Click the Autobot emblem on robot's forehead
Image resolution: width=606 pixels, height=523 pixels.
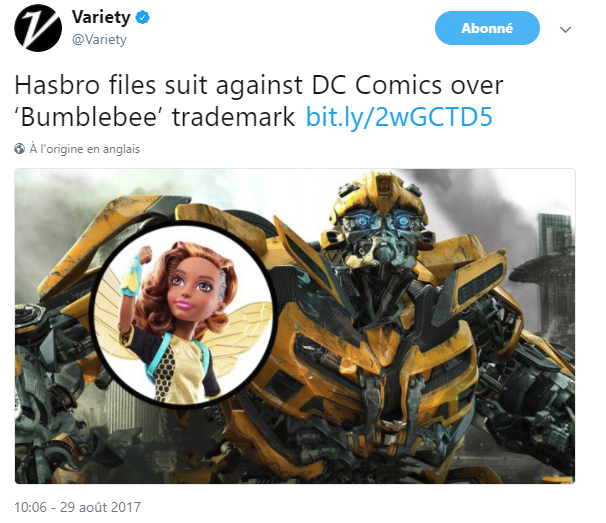tap(384, 185)
